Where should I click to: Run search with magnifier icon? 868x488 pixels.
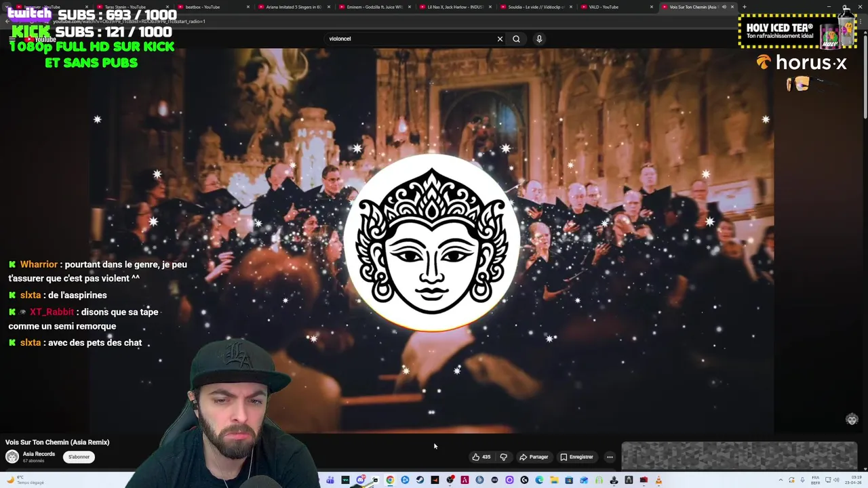[x=516, y=39]
